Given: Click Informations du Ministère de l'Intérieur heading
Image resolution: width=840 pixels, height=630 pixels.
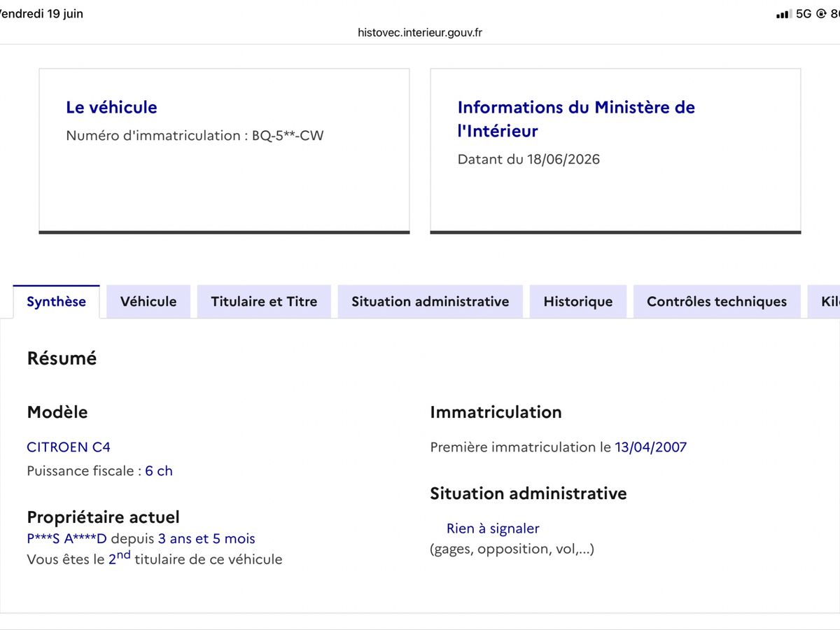Looking at the screenshot, I should click(576, 119).
